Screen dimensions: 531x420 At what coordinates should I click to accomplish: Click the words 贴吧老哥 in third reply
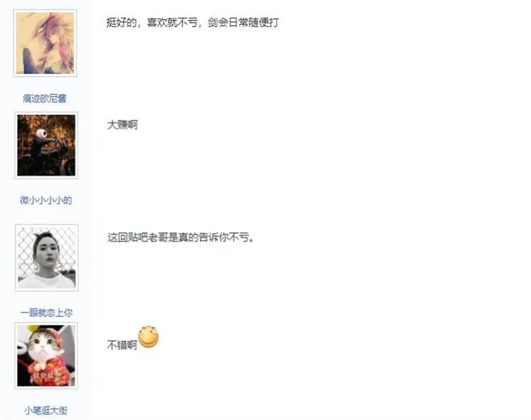coord(148,237)
